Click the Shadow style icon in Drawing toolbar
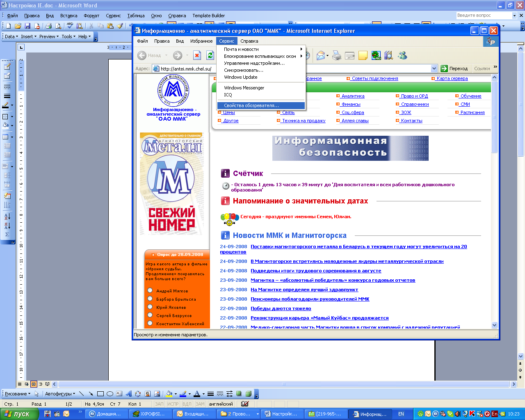This screenshot has height=420, width=525. click(x=239, y=394)
